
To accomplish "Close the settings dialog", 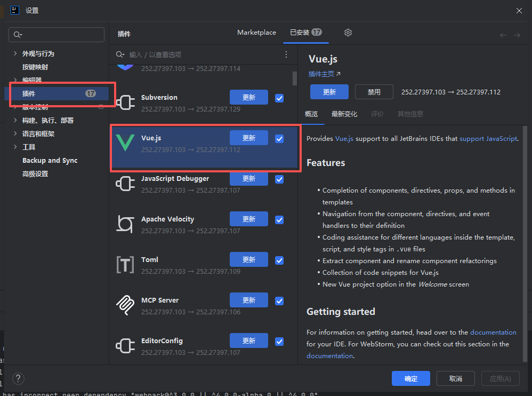I will coord(519,11).
